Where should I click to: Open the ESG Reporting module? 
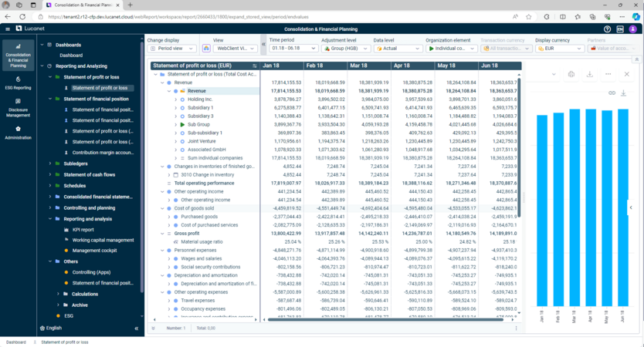(x=18, y=83)
